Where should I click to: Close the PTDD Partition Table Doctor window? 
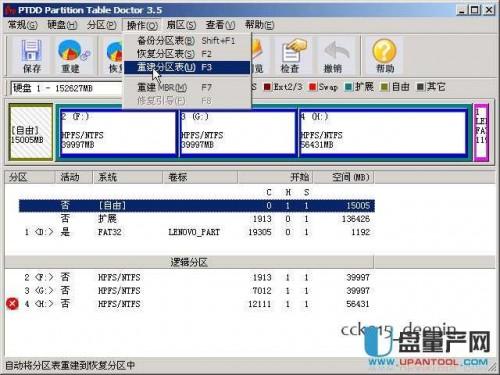pyautogui.click(x=489, y=10)
